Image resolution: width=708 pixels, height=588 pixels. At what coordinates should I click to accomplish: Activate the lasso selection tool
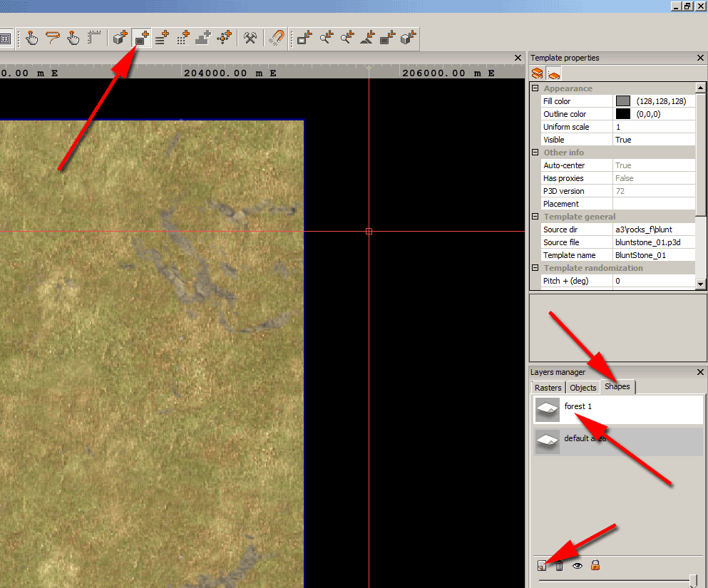(x=52, y=38)
